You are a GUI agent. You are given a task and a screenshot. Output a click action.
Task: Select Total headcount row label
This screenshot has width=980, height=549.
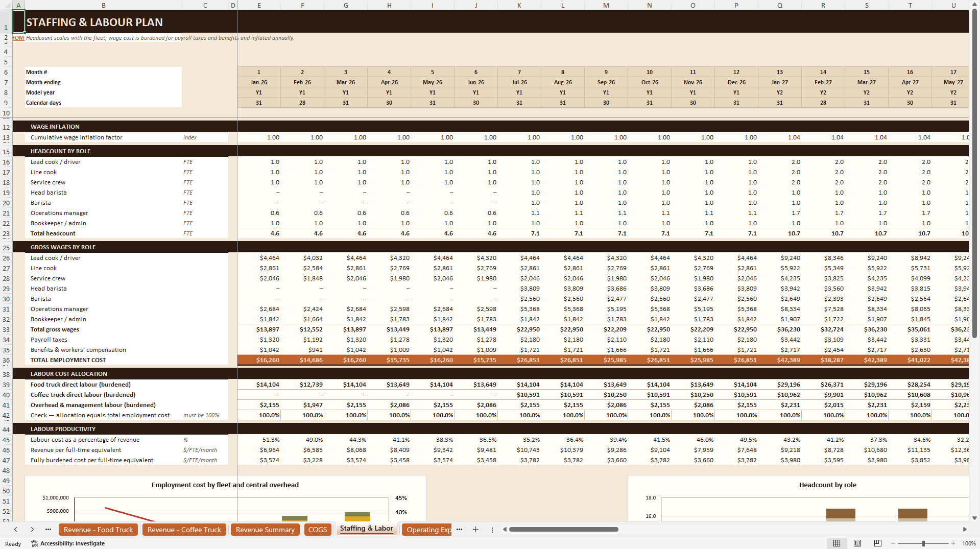coord(53,233)
